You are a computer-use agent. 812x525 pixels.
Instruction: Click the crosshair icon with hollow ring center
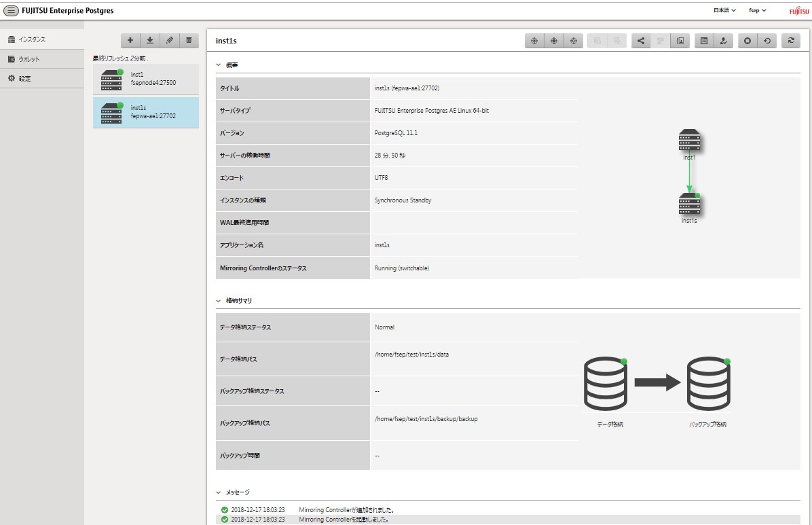(x=574, y=41)
